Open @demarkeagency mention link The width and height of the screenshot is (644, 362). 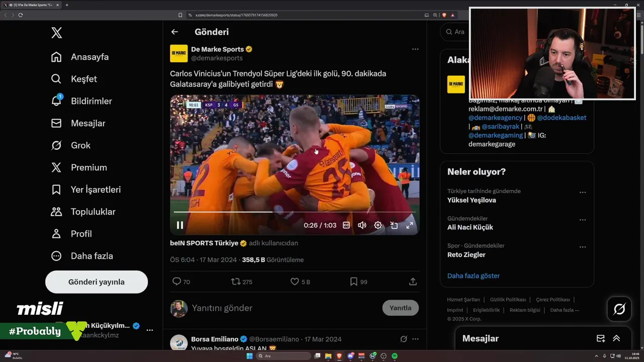tap(495, 118)
